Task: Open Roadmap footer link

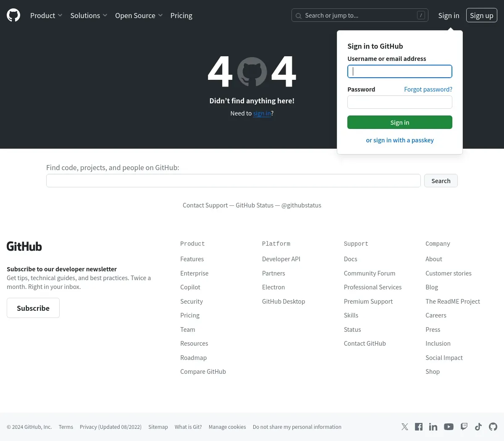Action: pyautogui.click(x=194, y=358)
